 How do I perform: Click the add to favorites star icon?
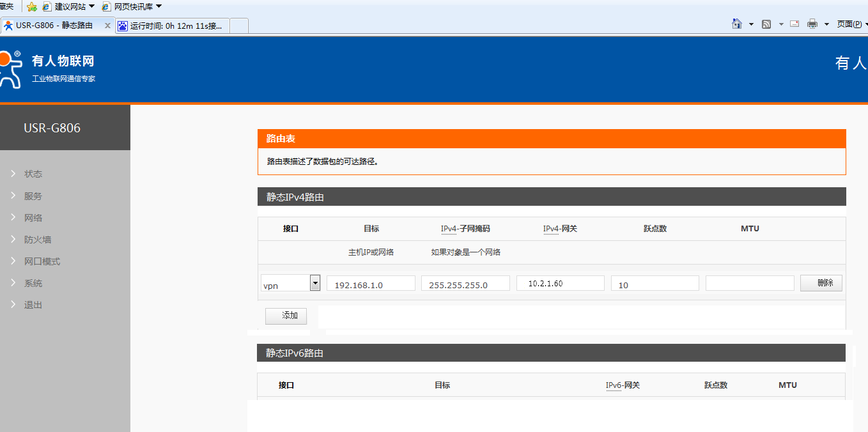click(31, 6)
